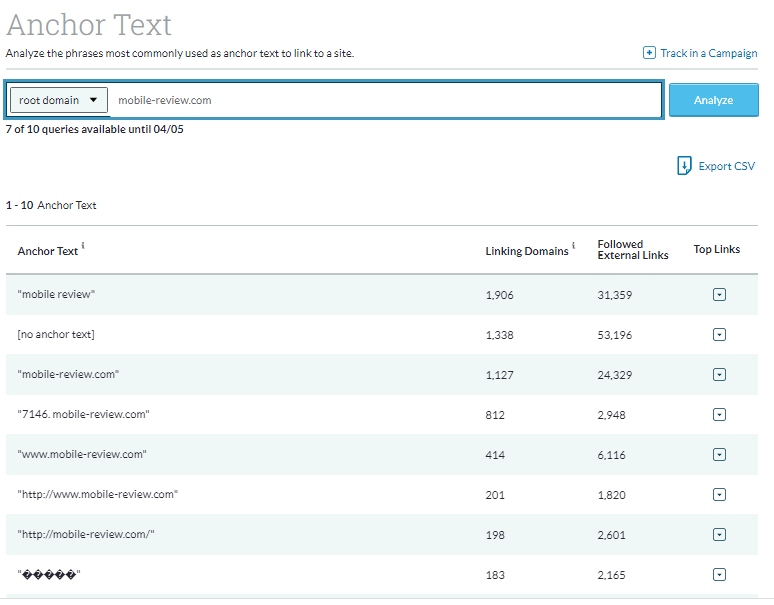This screenshot has width=774, height=605.
Task: Click the 2,165 followed links value
Action: click(x=612, y=575)
